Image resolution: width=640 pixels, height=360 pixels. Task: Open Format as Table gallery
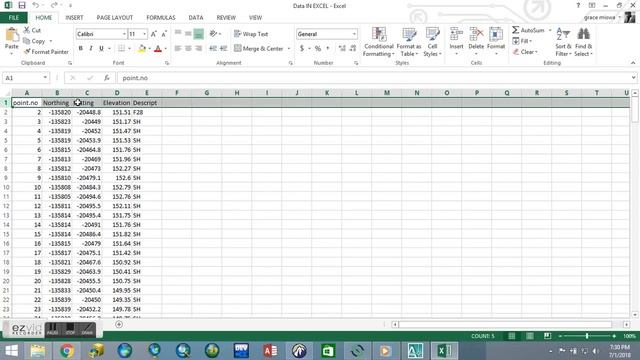409,42
